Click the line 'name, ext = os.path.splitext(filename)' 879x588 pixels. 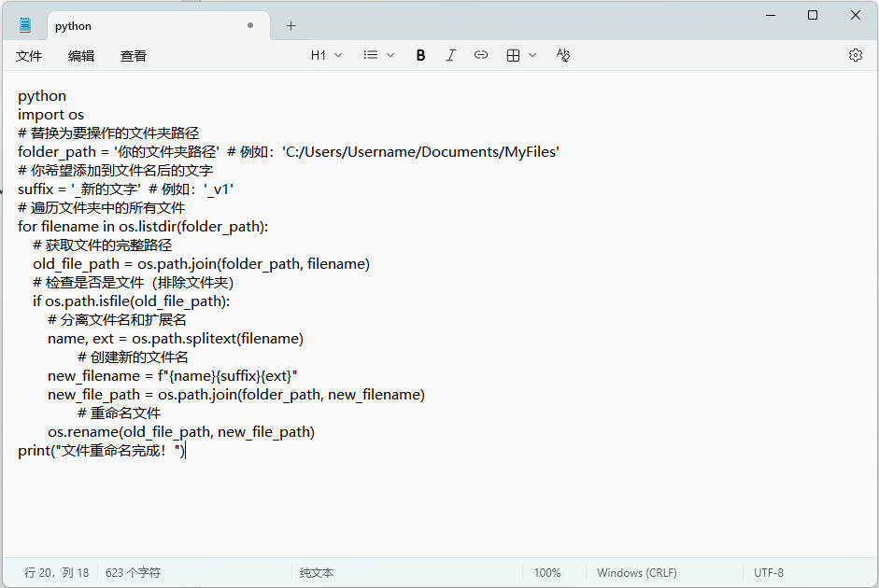(x=176, y=339)
